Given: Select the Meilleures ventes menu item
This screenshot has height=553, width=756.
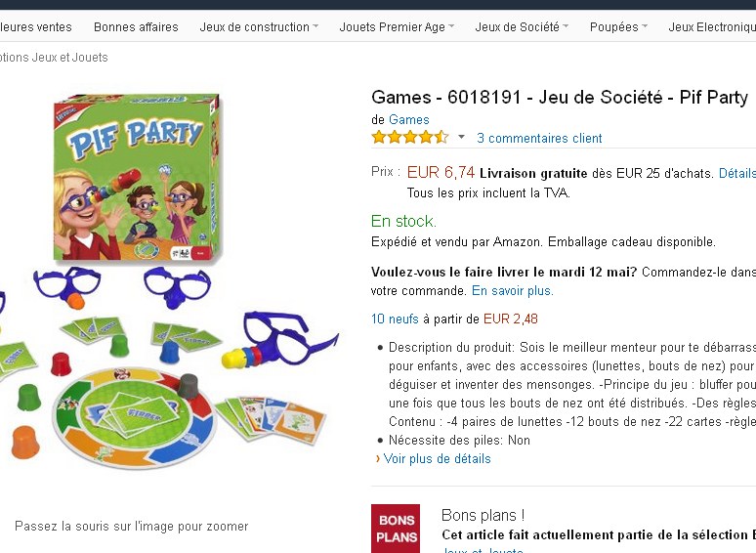Looking at the screenshot, I should click(x=37, y=27).
